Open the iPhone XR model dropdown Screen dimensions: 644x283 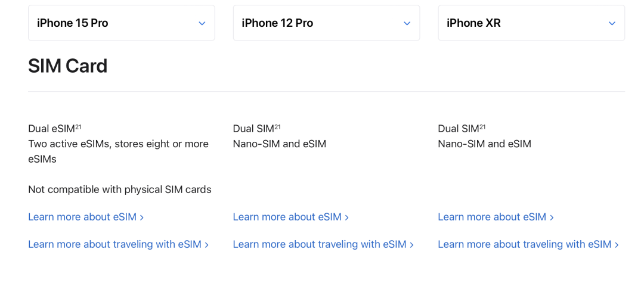(531, 23)
